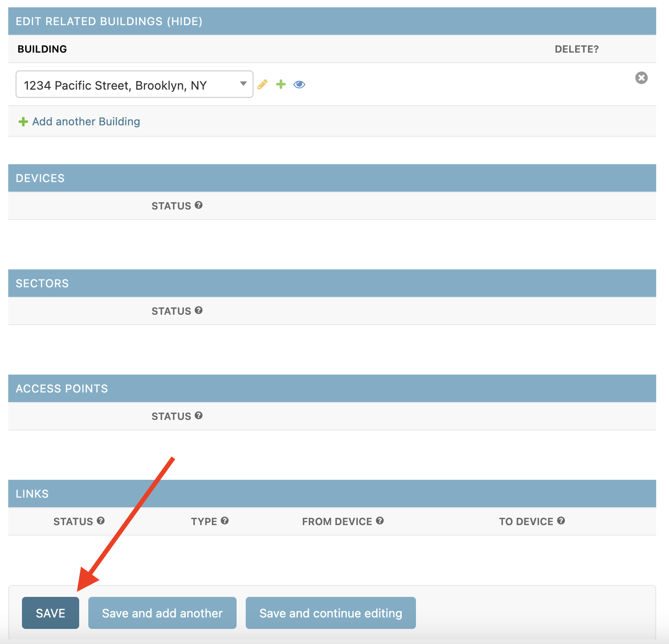Click the TYPE column label in Links
This screenshot has width=669, height=644.
pos(204,521)
